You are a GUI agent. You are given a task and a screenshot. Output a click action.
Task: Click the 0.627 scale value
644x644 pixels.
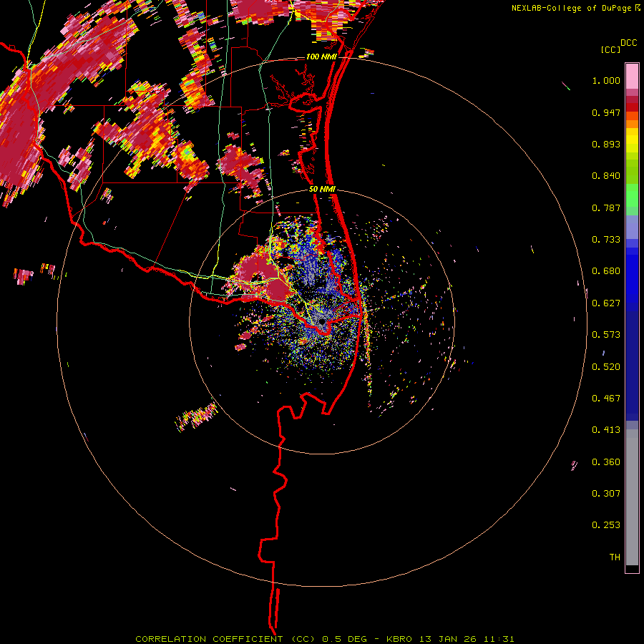point(606,303)
